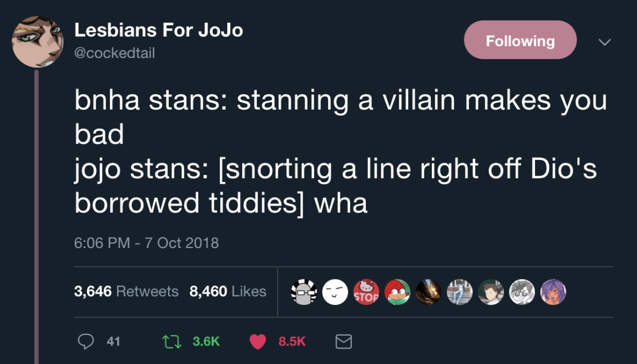Expand the tweet options chevron menu

[x=605, y=42]
